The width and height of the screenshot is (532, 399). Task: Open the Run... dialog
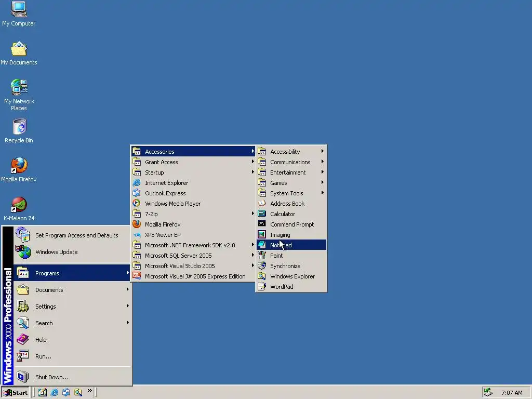[73, 356]
